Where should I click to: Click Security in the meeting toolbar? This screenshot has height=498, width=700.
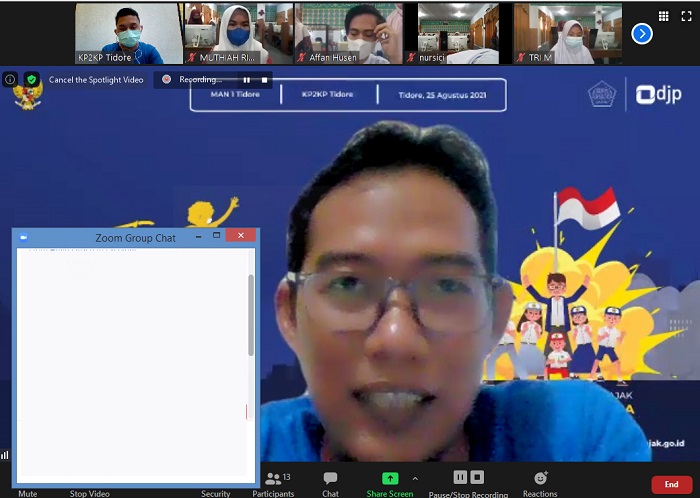215,493
